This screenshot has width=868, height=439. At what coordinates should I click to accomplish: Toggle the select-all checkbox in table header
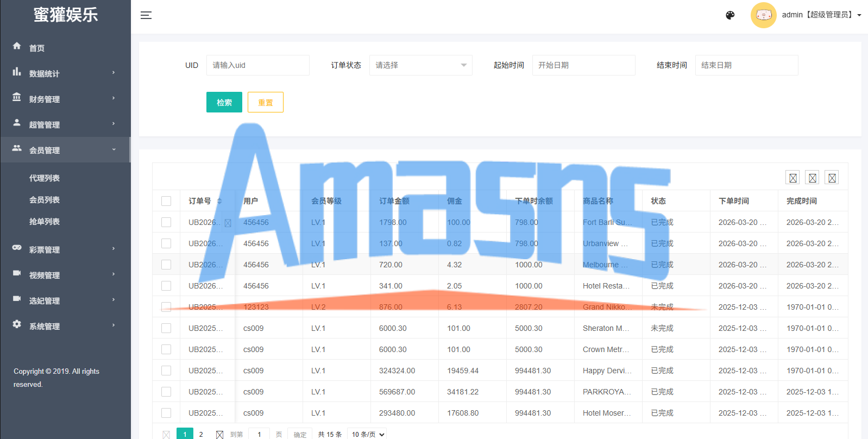coord(166,201)
